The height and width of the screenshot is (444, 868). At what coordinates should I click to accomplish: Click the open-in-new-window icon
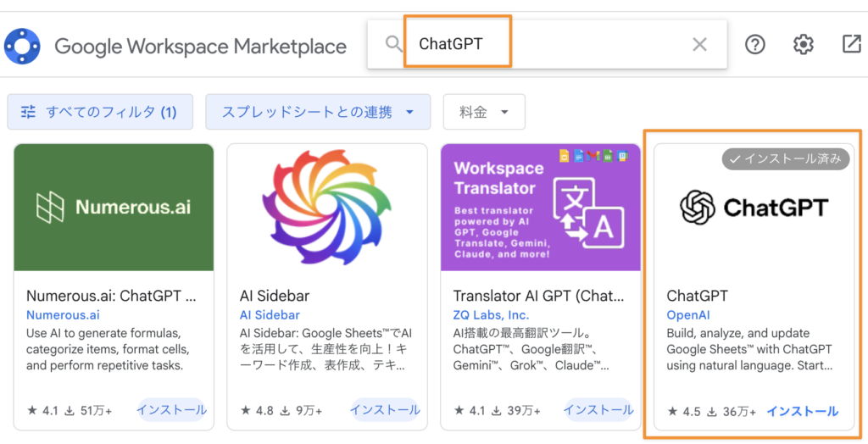(851, 44)
